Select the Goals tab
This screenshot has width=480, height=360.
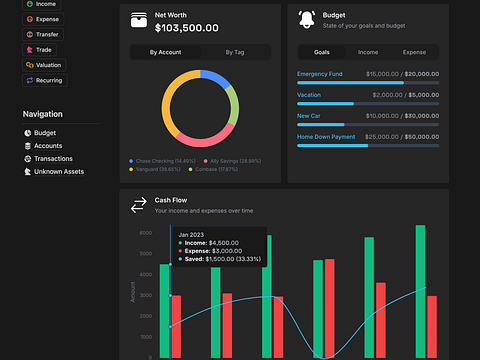coord(322,52)
